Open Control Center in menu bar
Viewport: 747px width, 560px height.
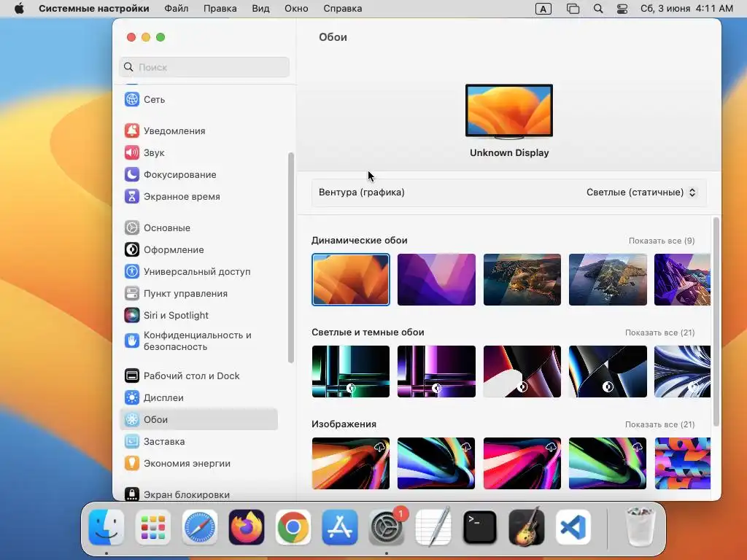pyautogui.click(x=622, y=9)
